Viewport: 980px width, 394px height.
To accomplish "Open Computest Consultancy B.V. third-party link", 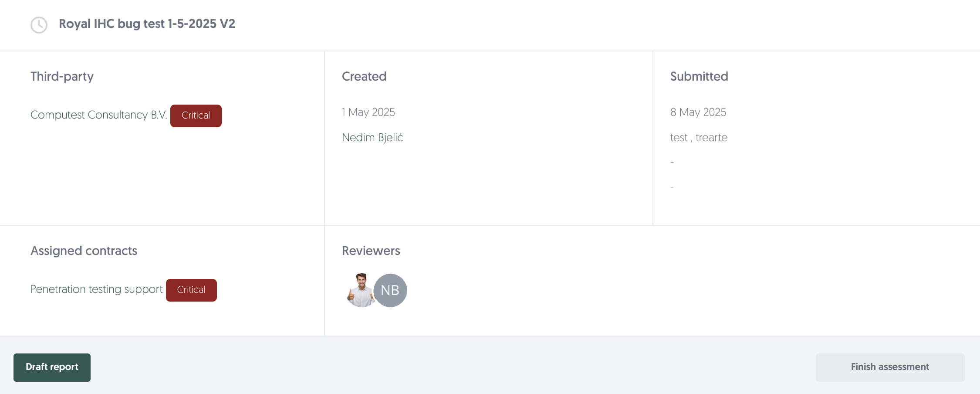I will 99,115.
